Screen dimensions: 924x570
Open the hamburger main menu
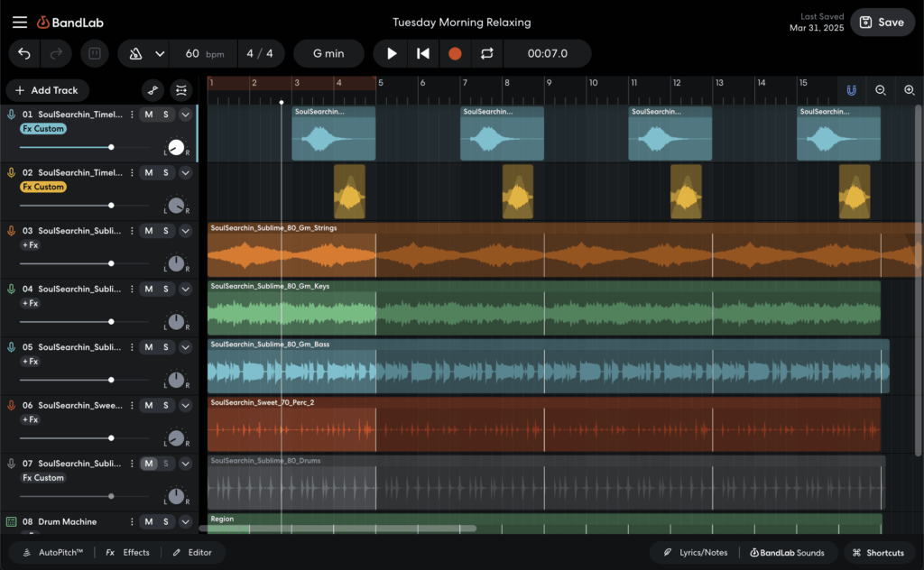20,23
